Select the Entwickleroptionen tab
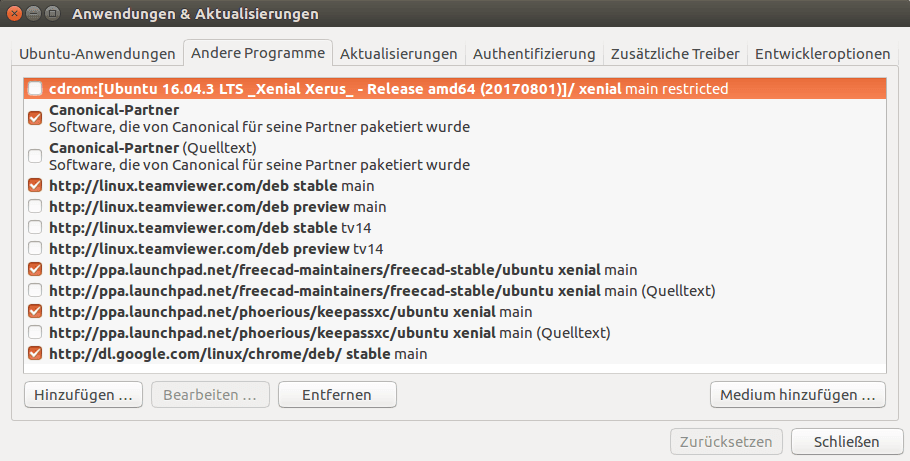The width and height of the screenshot is (910, 461). 822,54
